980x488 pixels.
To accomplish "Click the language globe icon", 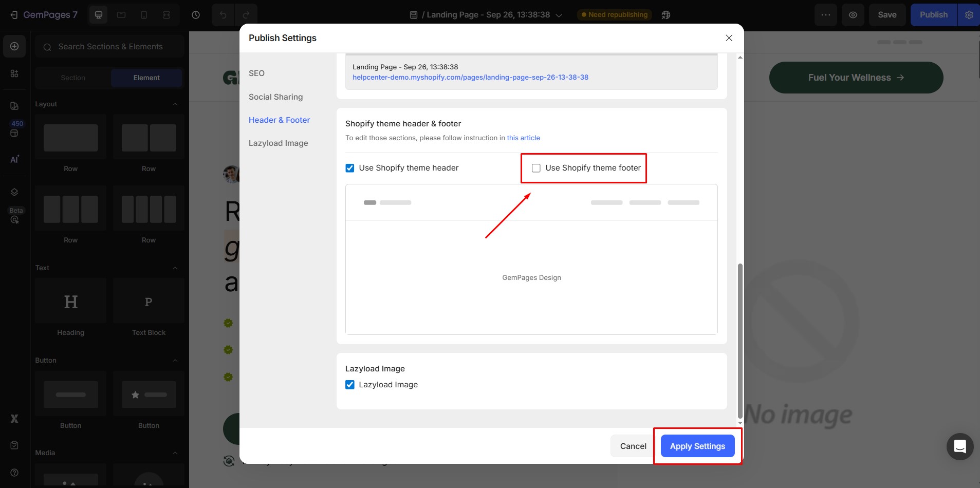I will [x=666, y=15].
